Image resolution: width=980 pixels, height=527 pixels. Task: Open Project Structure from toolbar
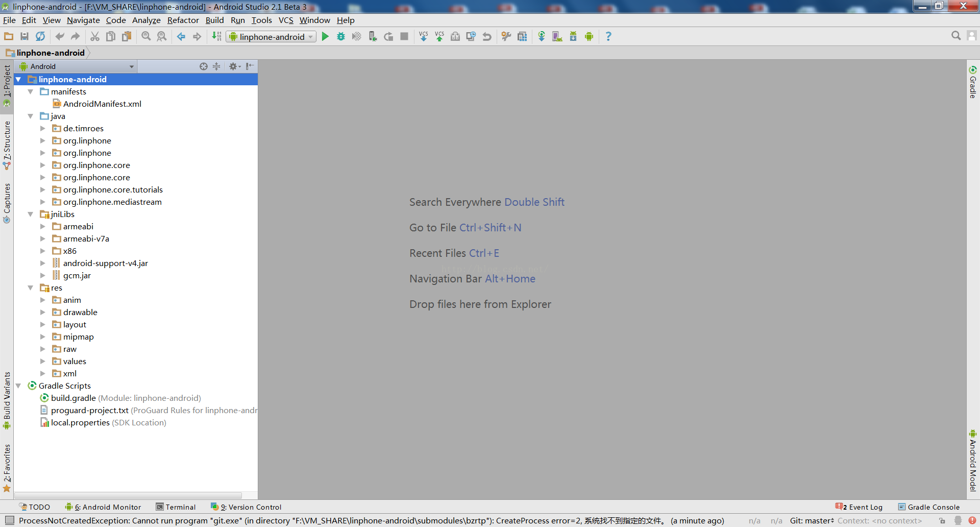coord(522,36)
